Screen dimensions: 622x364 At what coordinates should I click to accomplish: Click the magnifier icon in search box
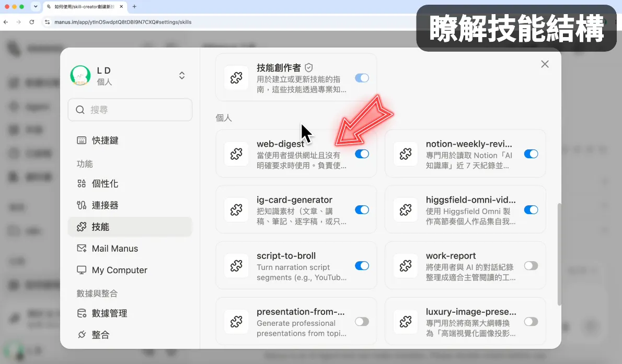[x=80, y=110]
